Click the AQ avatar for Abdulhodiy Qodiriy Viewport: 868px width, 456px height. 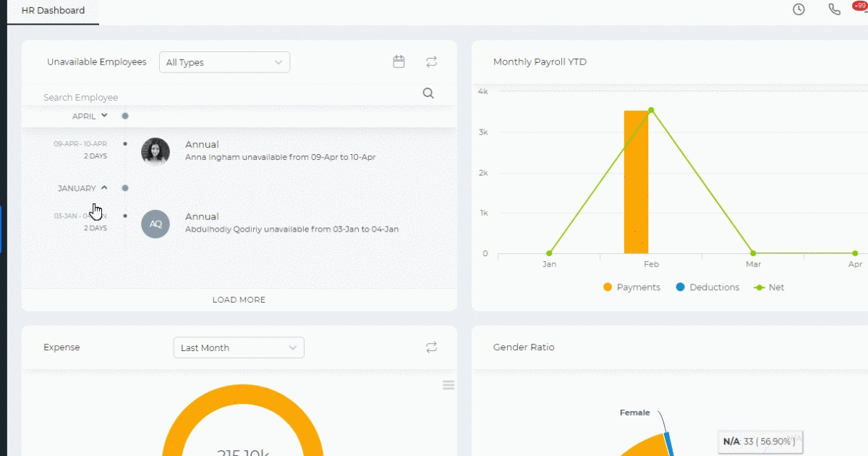click(156, 224)
